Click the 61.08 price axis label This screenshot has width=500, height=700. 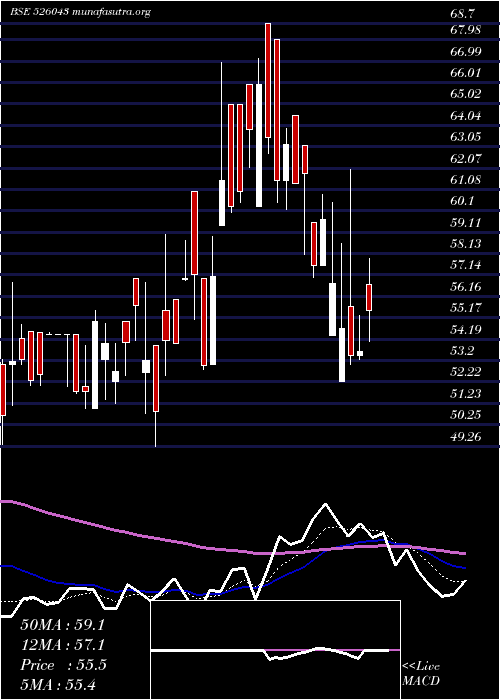[x=466, y=179]
